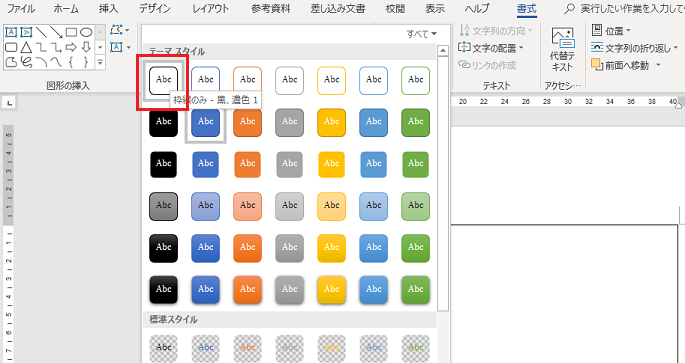Viewport: 685px width, 363px height.
Task: Choose the line arrow shape
Action: click(x=56, y=32)
